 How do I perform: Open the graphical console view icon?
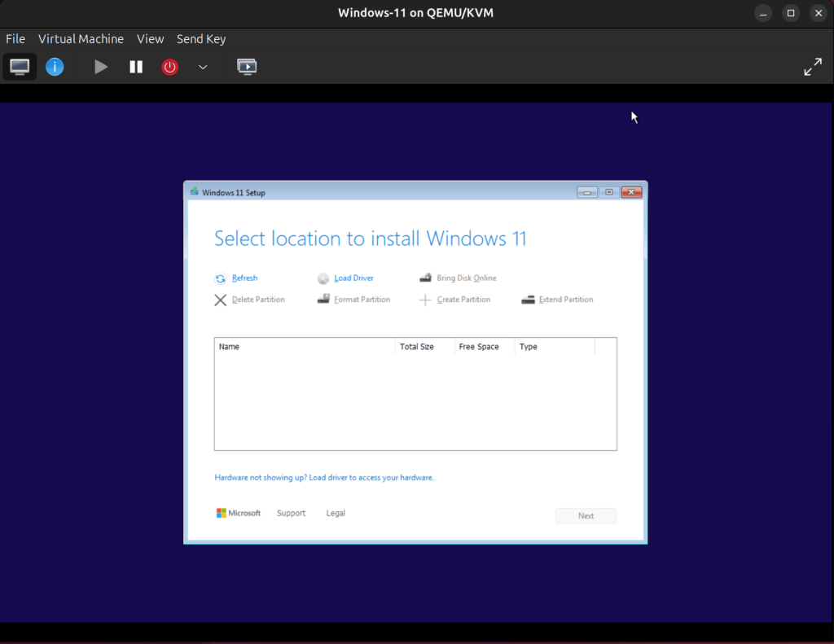click(x=19, y=66)
